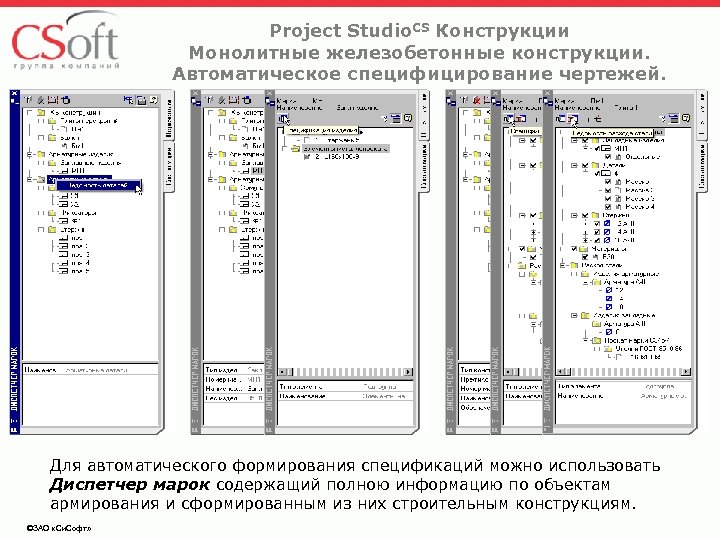Click the blue delete icon in the middle window's back panel
Viewport: 720px width, 540px height.
click(247, 100)
